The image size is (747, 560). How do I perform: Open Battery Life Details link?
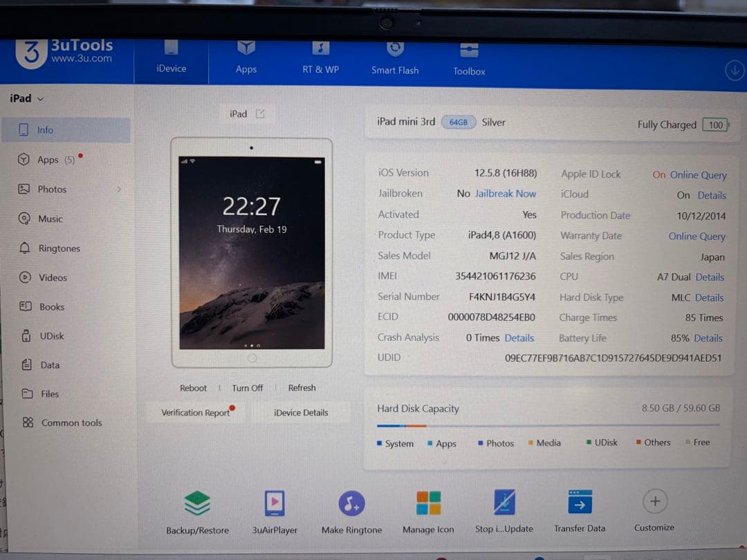(x=708, y=338)
